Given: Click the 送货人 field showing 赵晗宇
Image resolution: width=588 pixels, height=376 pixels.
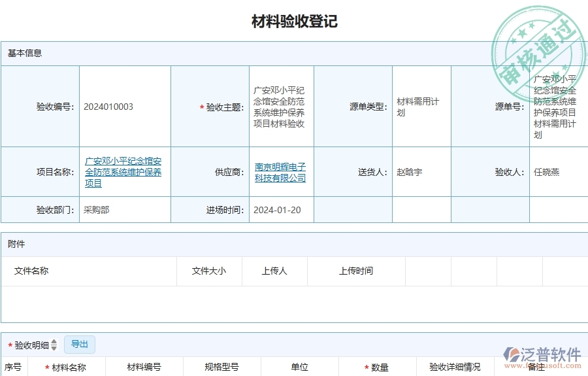Looking at the screenshot, I should pyautogui.click(x=410, y=172).
